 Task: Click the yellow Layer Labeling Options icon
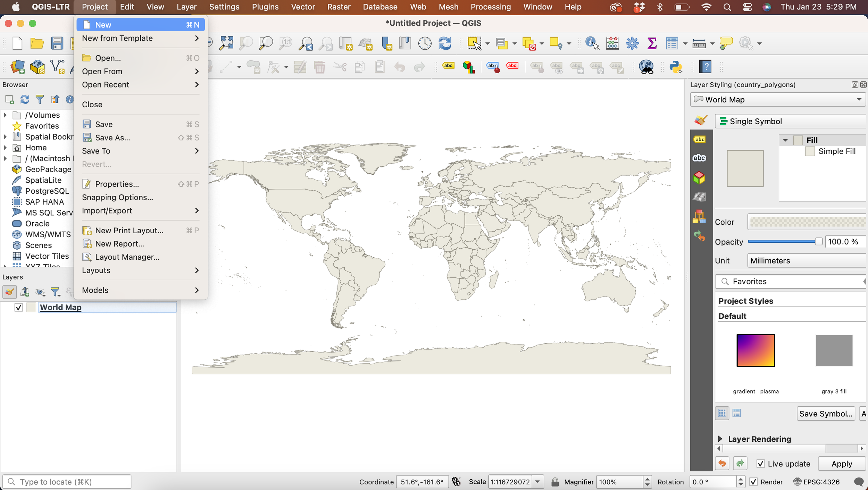[x=448, y=66]
